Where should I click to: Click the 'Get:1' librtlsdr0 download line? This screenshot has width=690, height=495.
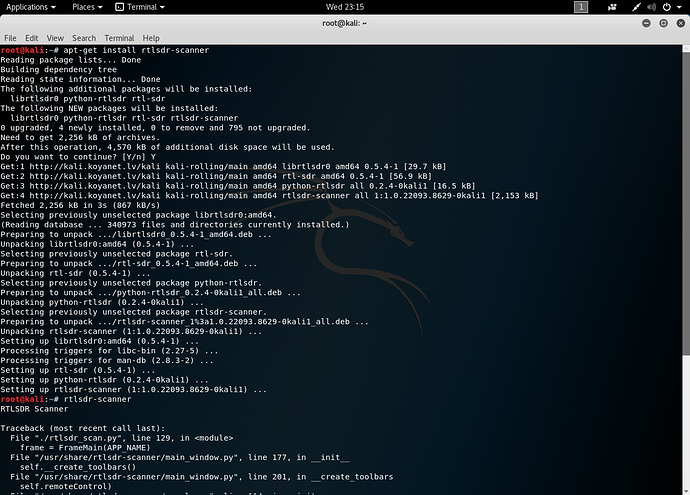224,167
